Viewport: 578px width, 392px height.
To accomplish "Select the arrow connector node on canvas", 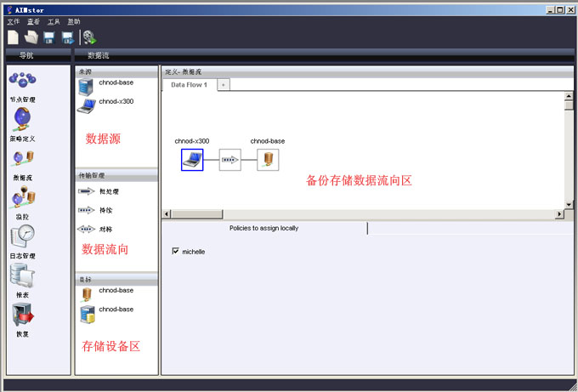I will pyautogui.click(x=229, y=160).
